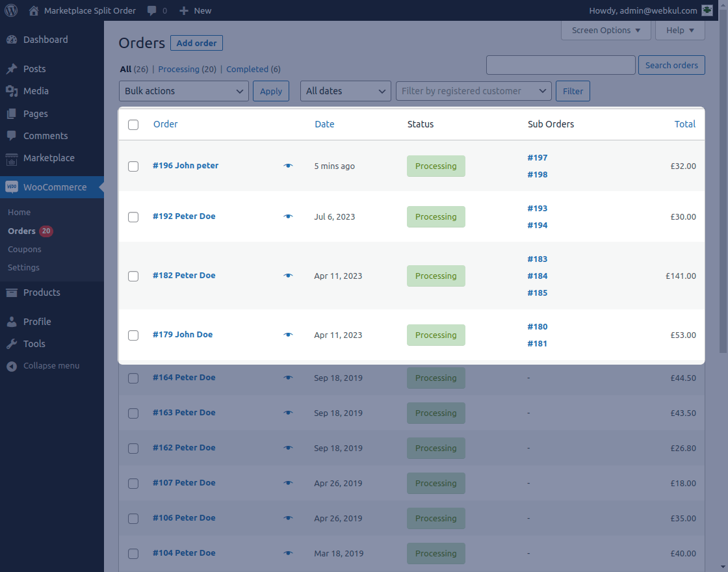Preview order #104 with eye icon
Image resolution: width=728 pixels, height=572 pixels.
tap(288, 553)
